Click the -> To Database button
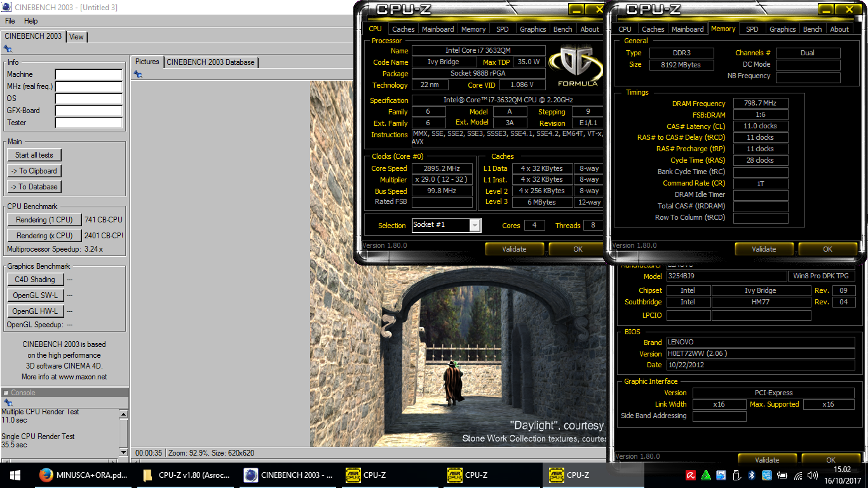Image resolution: width=868 pixels, height=488 pixels. (34, 187)
